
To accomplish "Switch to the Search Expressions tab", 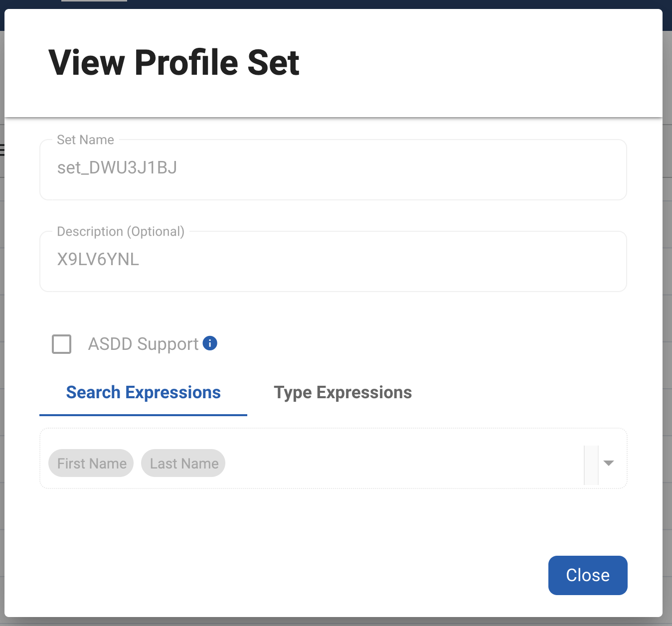I will pyautogui.click(x=143, y=393).
